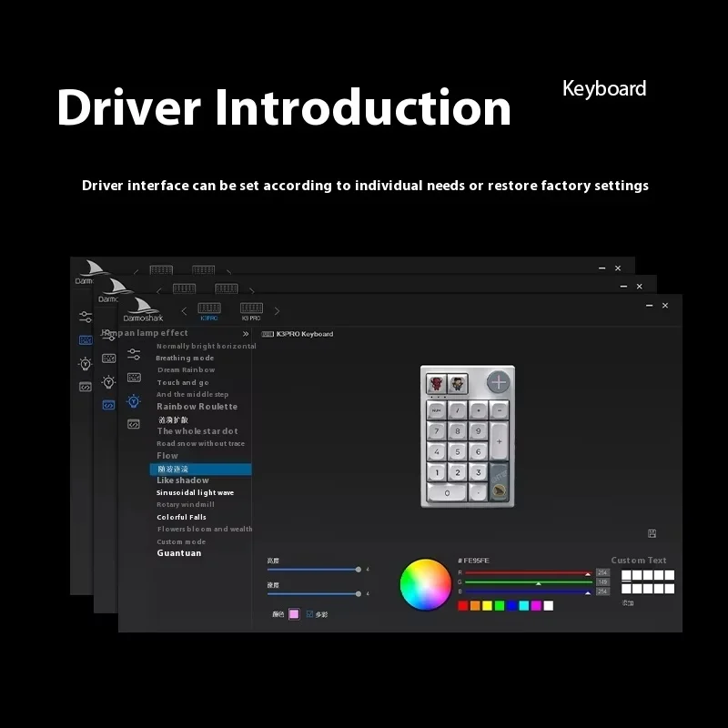728x728 pixels.
Task: Select the 7 key on the numpad
Action: (x=437, y=430)
